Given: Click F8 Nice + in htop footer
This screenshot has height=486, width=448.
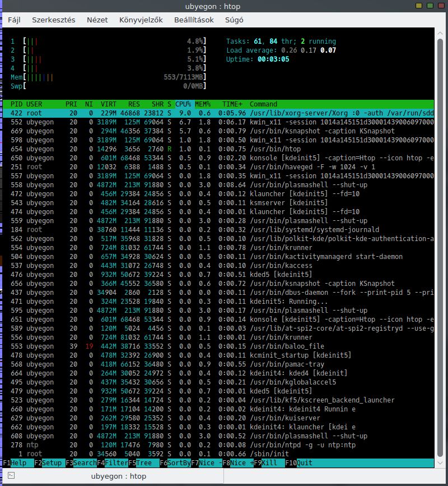Looking at the screenshot, I should click(x=238, y=463).
